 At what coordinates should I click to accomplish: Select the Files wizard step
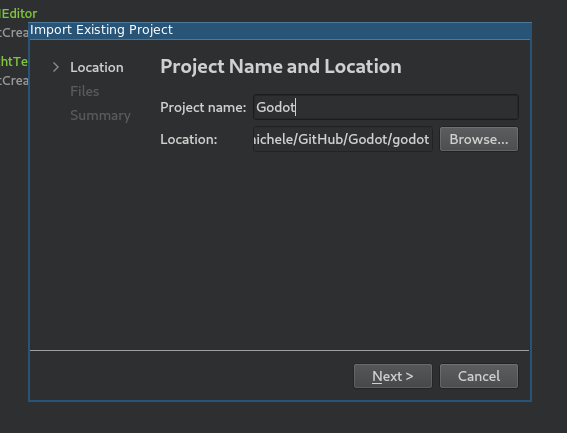click(85, 91)
